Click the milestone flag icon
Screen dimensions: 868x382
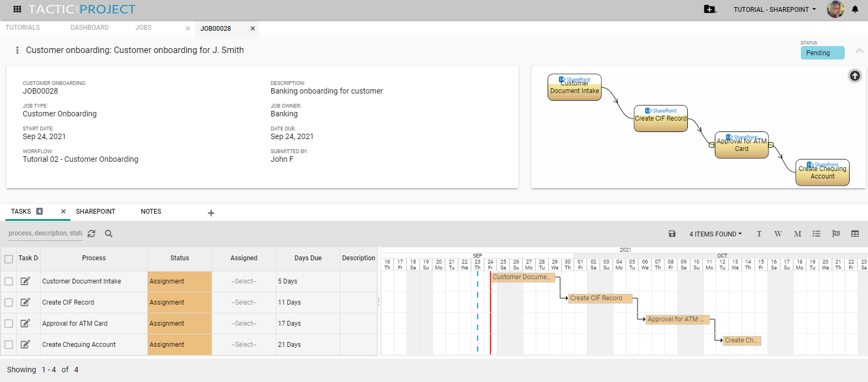(836, 234)
